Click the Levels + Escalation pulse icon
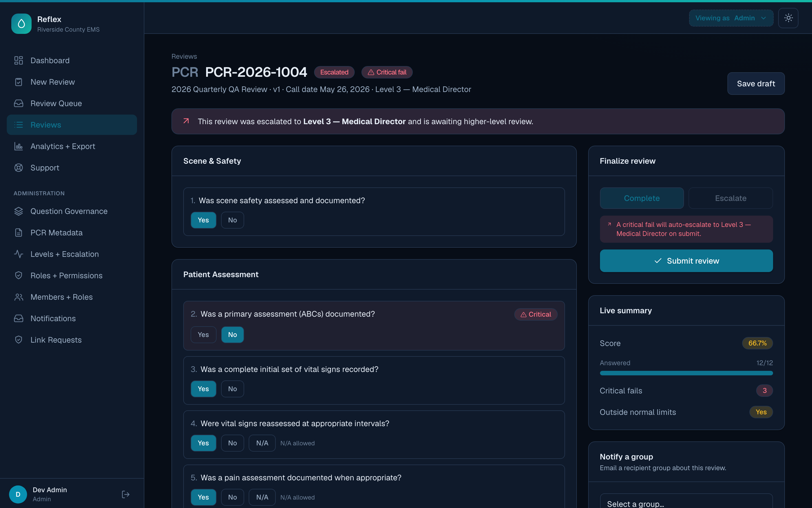 18,254
